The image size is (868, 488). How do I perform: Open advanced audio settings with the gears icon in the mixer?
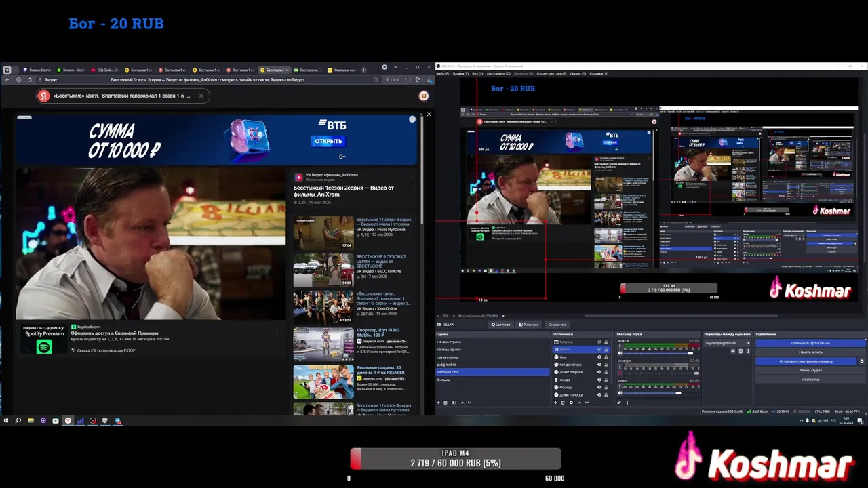[x=619, y=402]
